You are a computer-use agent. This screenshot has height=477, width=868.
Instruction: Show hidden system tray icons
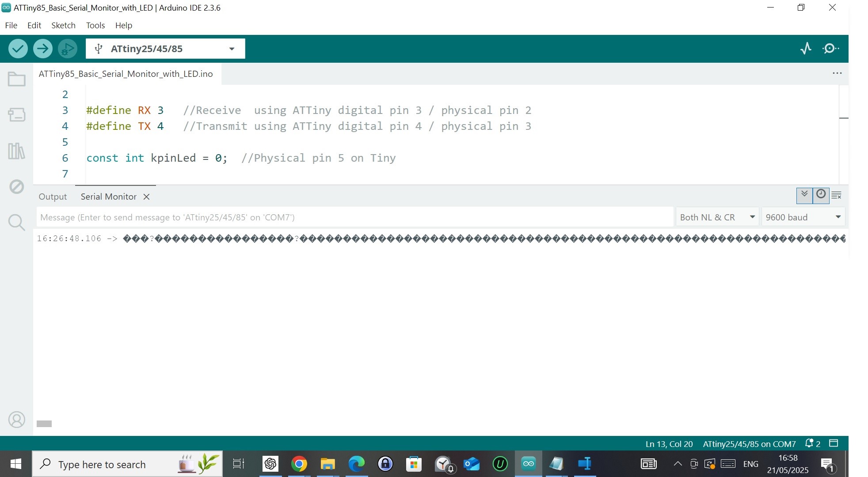point(678,464)
